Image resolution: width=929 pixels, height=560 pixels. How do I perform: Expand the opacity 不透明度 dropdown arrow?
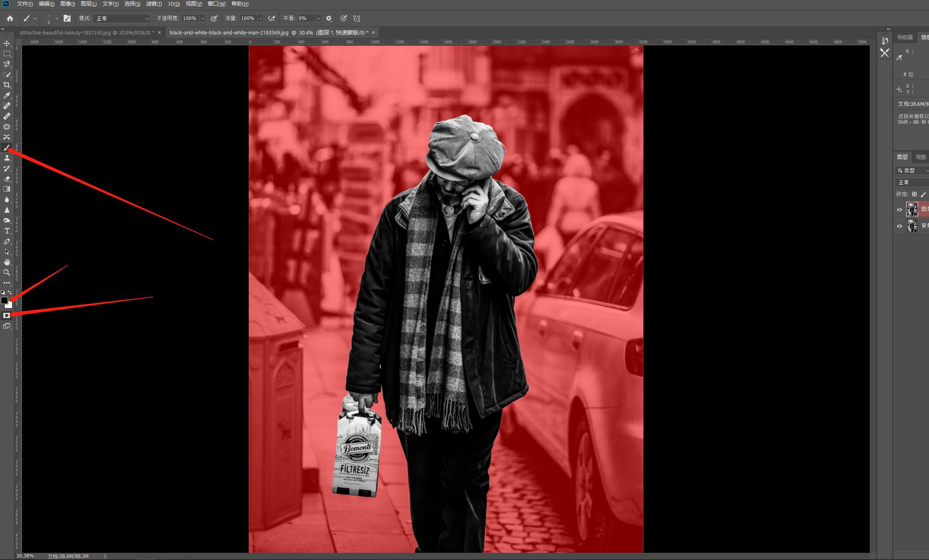(203, 18)
